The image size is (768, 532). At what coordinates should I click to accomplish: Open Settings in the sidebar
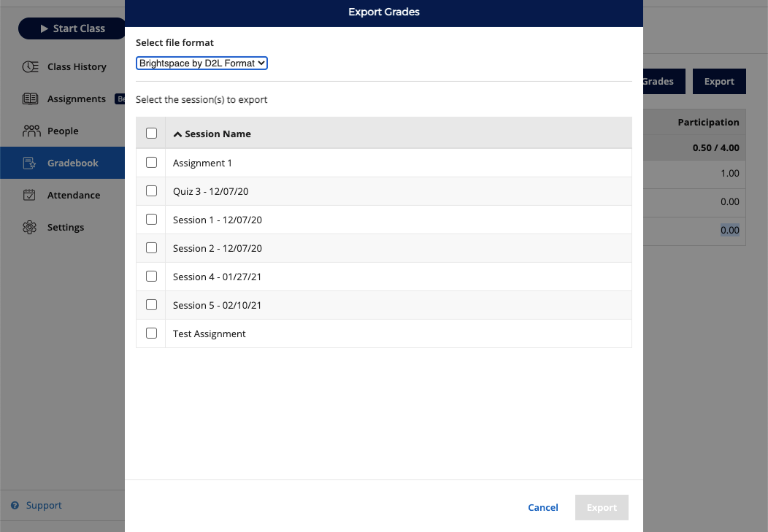(63, 227)
